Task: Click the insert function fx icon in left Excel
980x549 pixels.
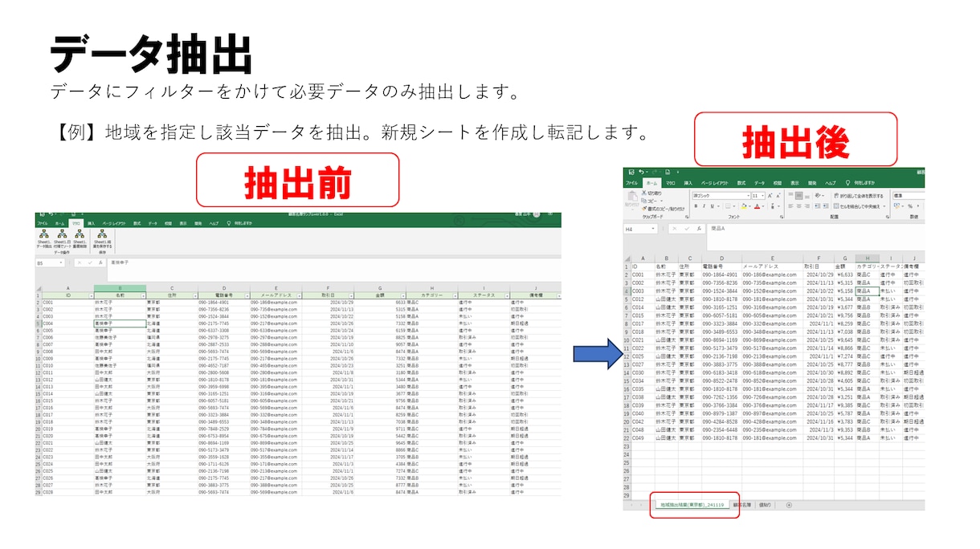Action: click(x=101, y=262)
